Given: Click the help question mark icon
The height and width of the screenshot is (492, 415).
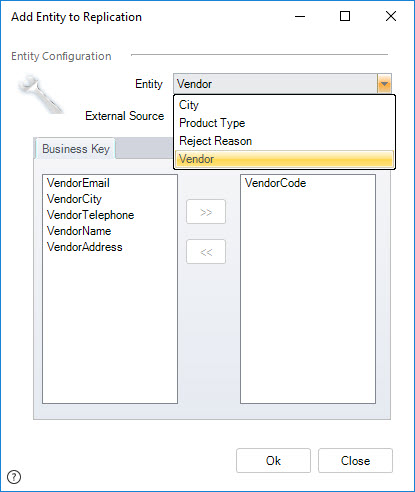Looking at the screenshot, I should click(x=14, y=477).
